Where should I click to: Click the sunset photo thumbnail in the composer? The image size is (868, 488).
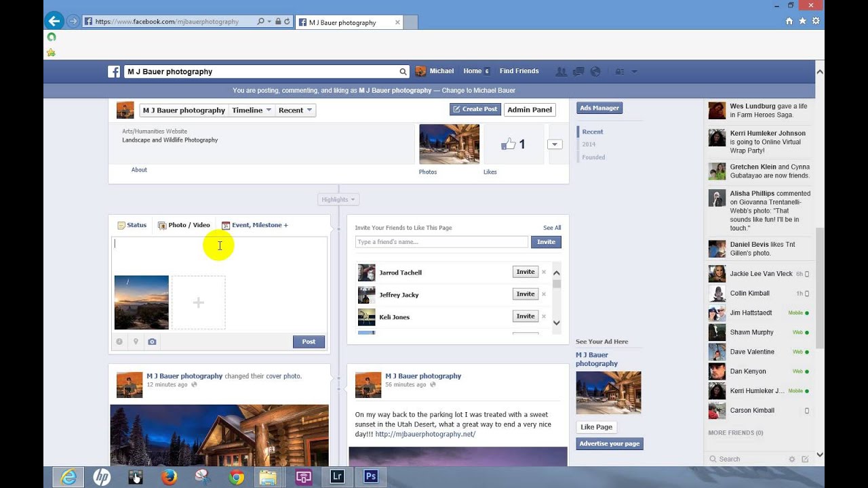click(142, 302)
